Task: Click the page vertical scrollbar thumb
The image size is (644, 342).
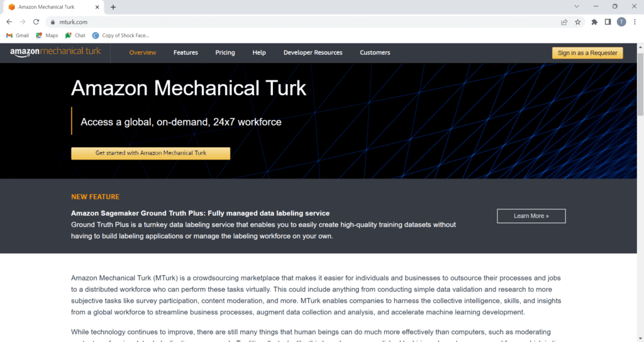Action: 640,84
